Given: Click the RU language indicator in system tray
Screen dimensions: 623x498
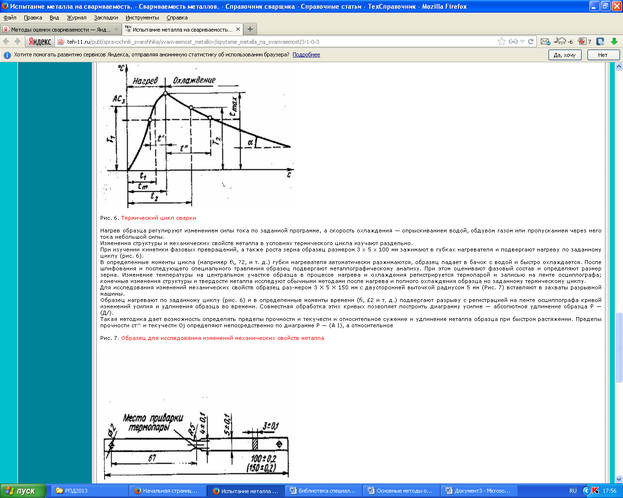Looking at the screenshot, I should tap(573, 491).
